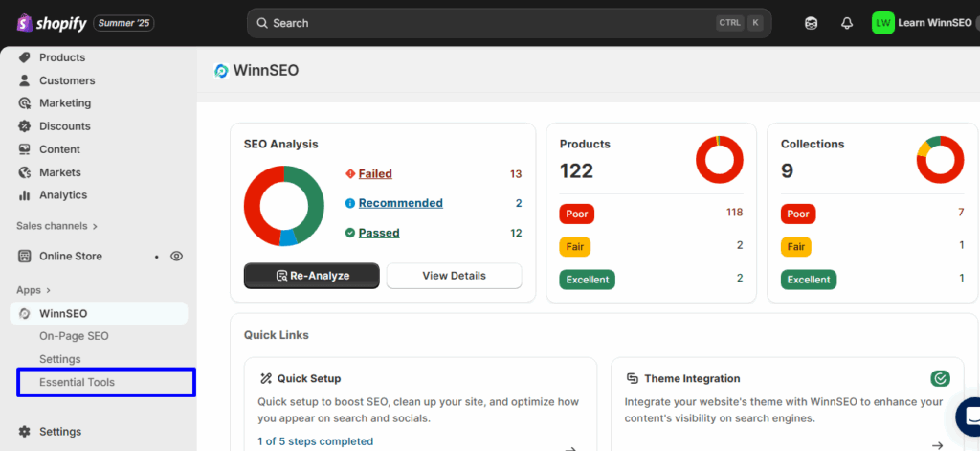The image size is (980, 451).
Task: Open Markets in the sidebar
Action: tap(60, 172)
